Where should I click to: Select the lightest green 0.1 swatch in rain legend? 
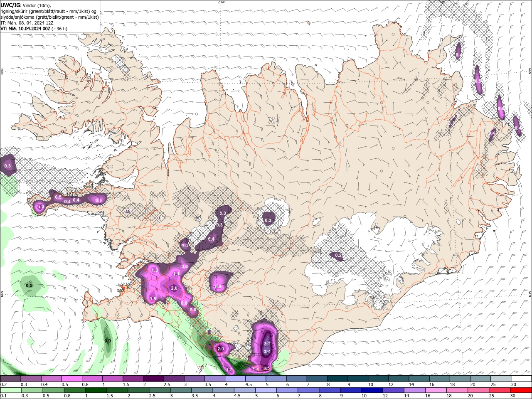10,390
